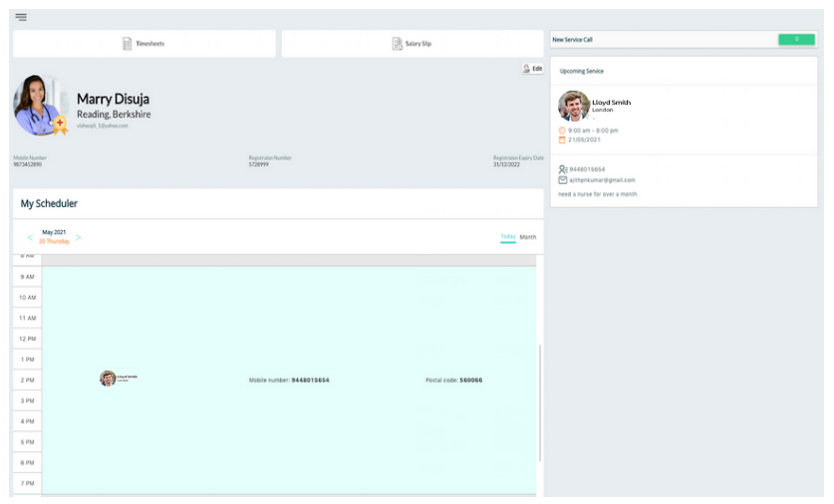Screen dimensions: 834x504
Task: Click the Salary Slip document icon
Action: point(397,44)
